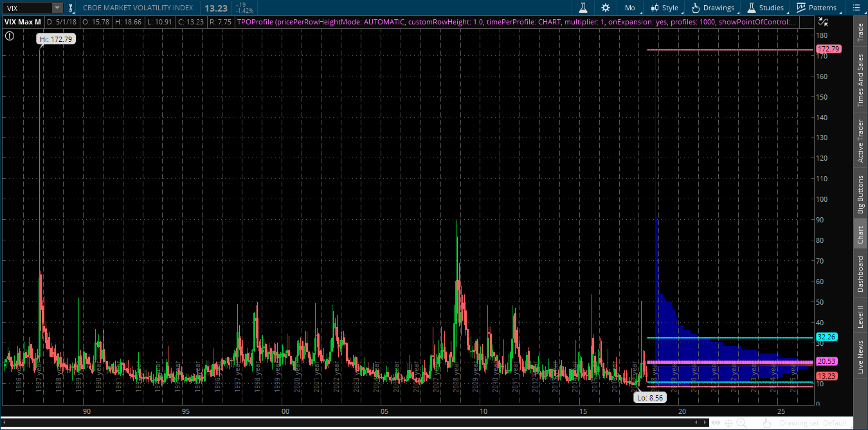Open chart settings gear icon
Viewport: 868px width, 430px height.
click(606, 8)
